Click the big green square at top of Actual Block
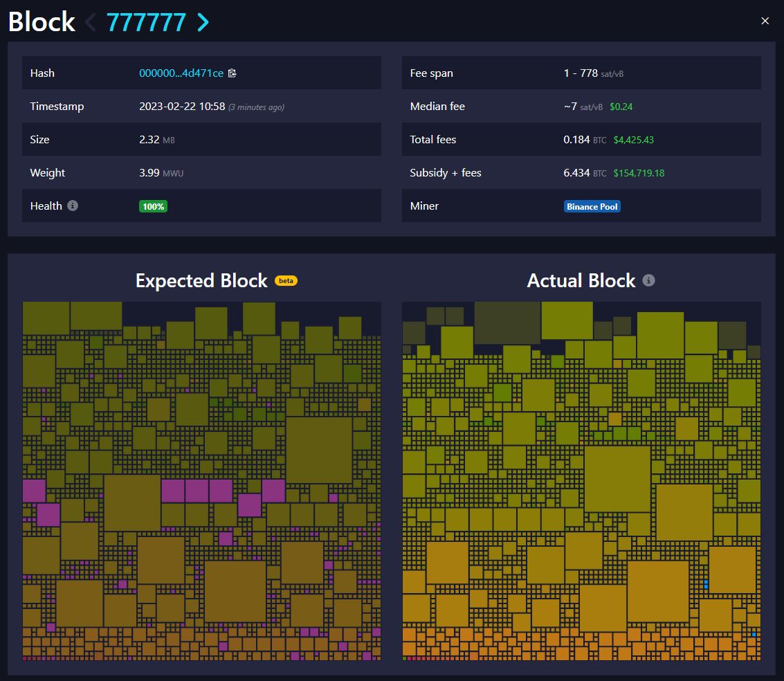 [x=567, y=320]
